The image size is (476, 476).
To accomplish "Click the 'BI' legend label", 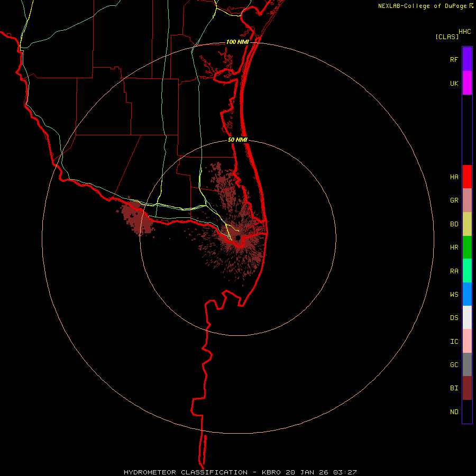I will [x=454, y=388].
